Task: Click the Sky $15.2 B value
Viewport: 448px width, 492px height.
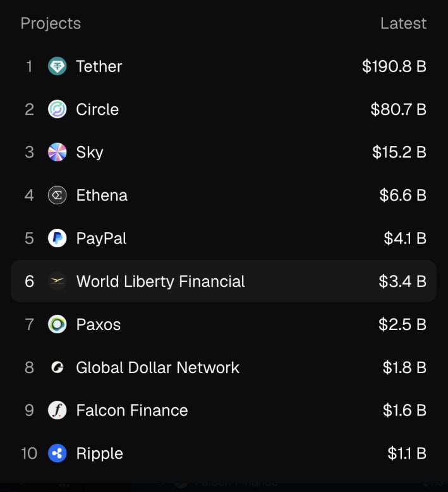Action: pos(399,152)
